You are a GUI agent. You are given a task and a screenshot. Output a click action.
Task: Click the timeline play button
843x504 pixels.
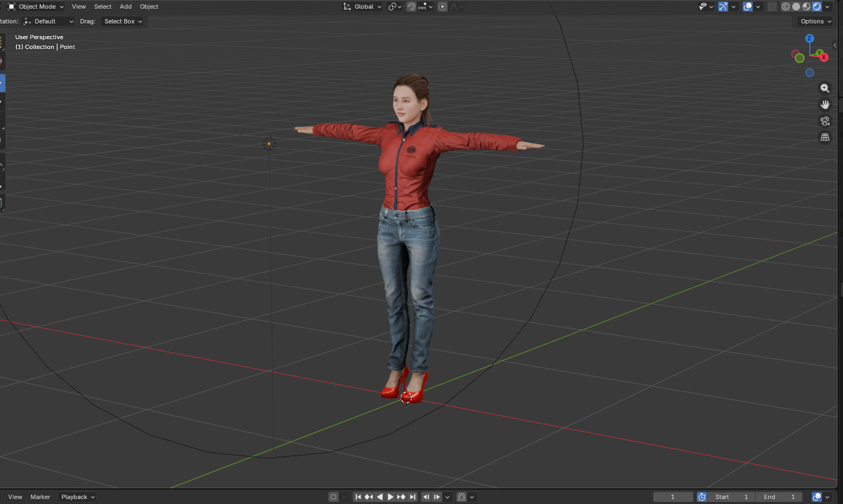click(x=390, y=497)
